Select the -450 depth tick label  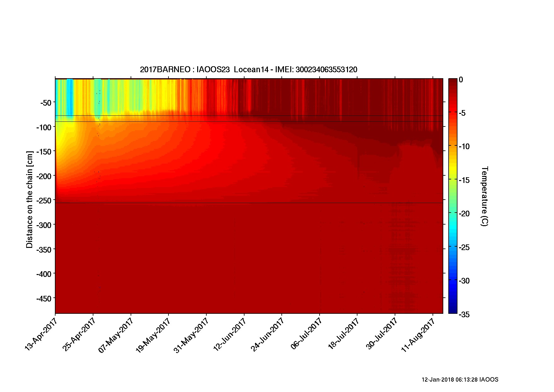[44, 299]
